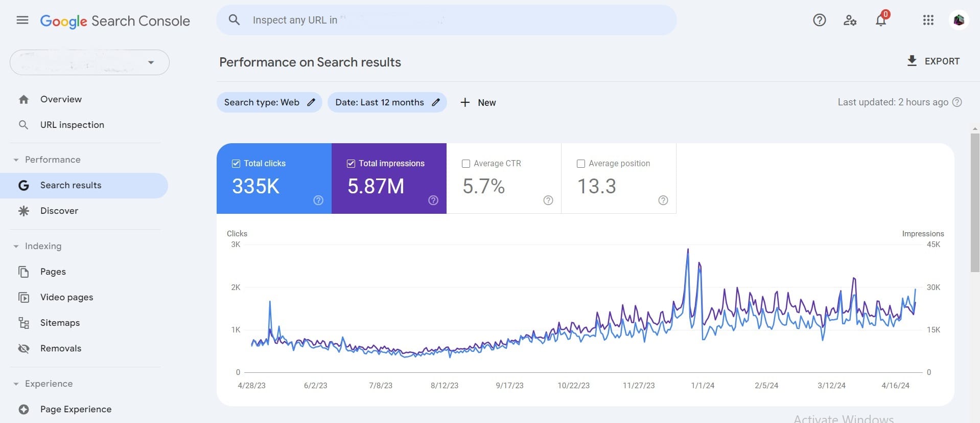Image resolution: width=980 pixels, height=423 pixels.
Task: Open Total impressions help tooltip icon
Action: (x=433, y=200)
